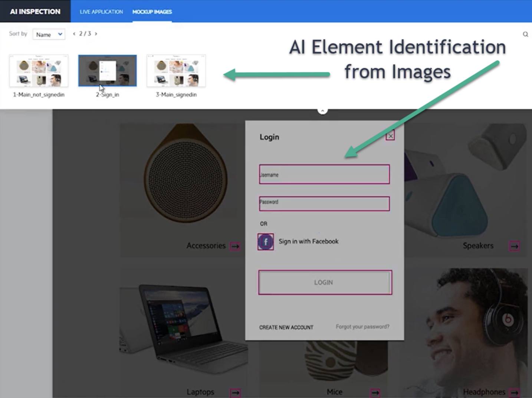Click the Facebook sign-in icon
The image size is (532, 398).
[x=265, y=241]
